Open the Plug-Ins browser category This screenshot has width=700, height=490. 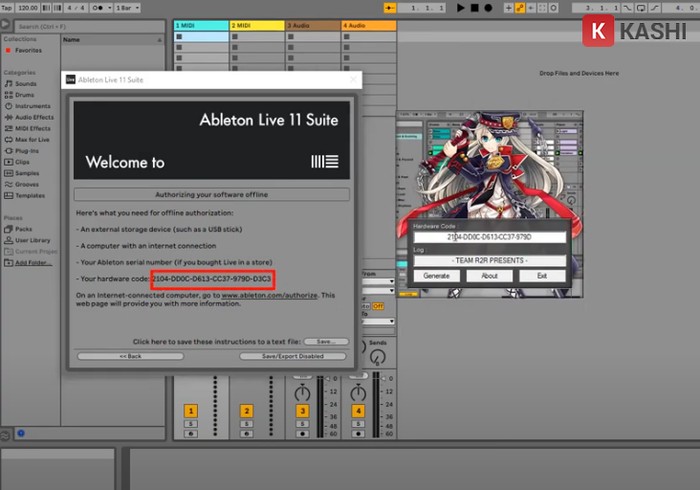pos(26,150)
